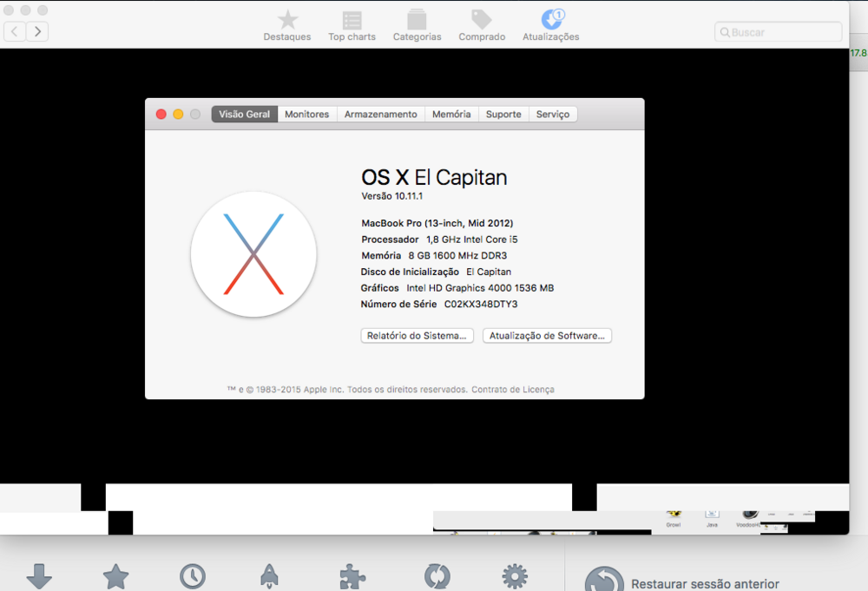Open history via the clock icon
The height and width of the screenshot is (591, 868).
(x=193, y=577)
